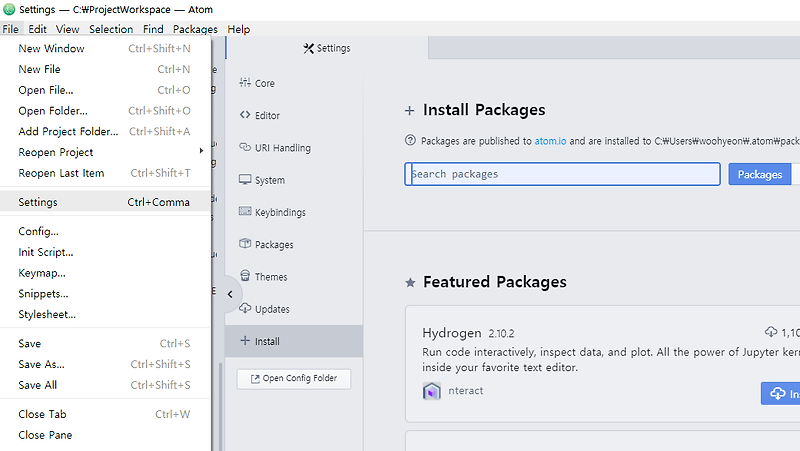Click the Packages search filter button
800x451 pixels.
(x=759, y=174)
